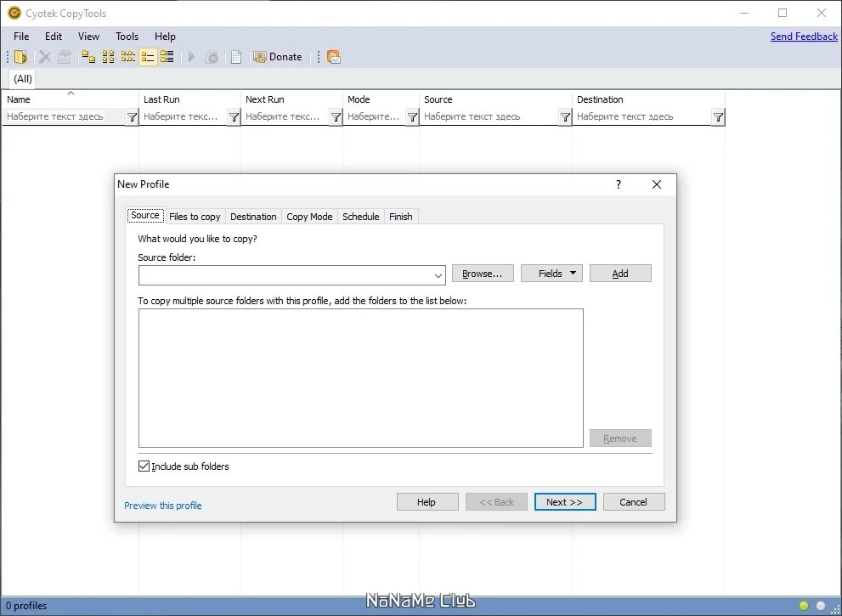Click the Last Run filter text field

[x=184, y=116]
